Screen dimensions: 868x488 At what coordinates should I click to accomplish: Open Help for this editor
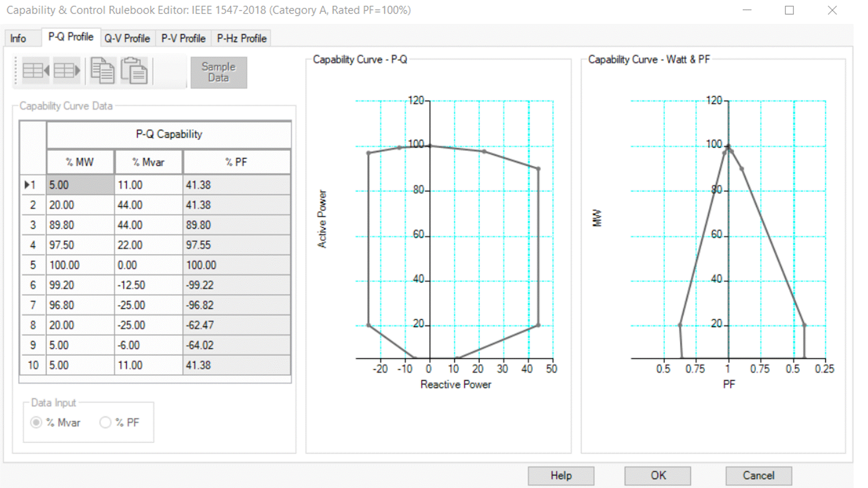pyautogui.click(x=561, y=475)
